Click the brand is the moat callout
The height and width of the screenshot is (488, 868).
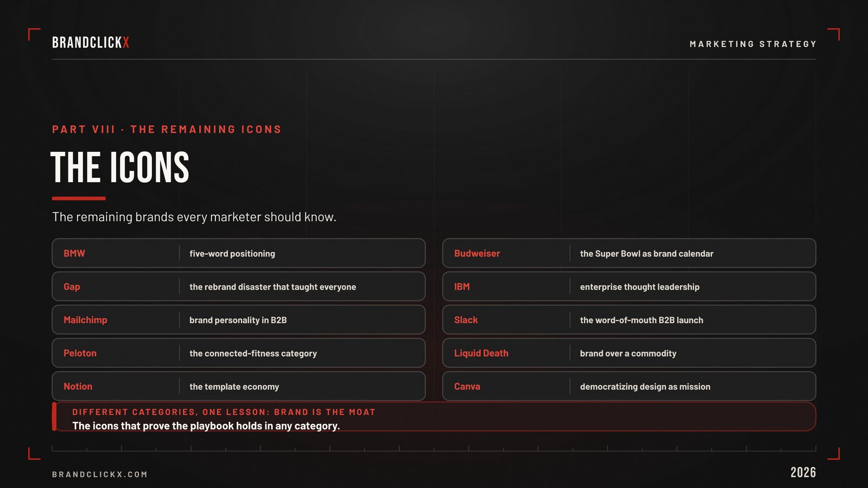(434, 416)
